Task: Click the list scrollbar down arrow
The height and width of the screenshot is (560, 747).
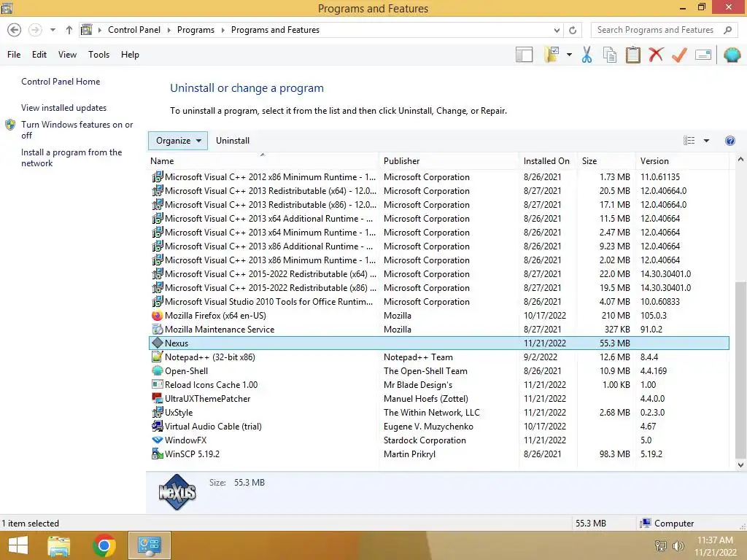Action: click(741, 464)
